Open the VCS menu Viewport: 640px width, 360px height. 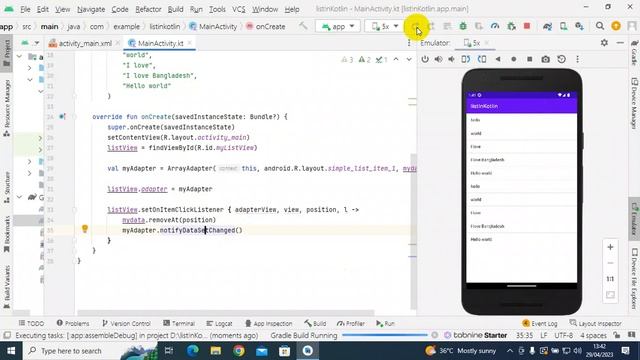(x=239, y=9)
